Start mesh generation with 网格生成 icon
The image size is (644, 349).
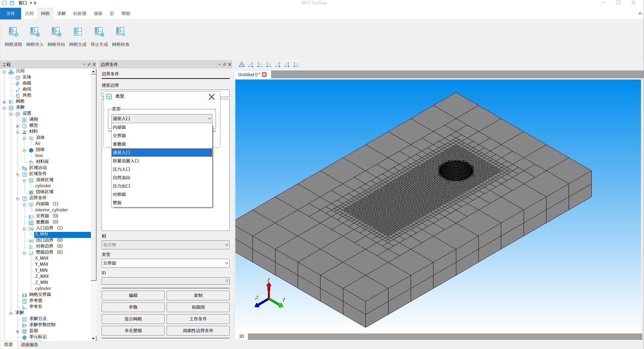(x=78, y=32)
